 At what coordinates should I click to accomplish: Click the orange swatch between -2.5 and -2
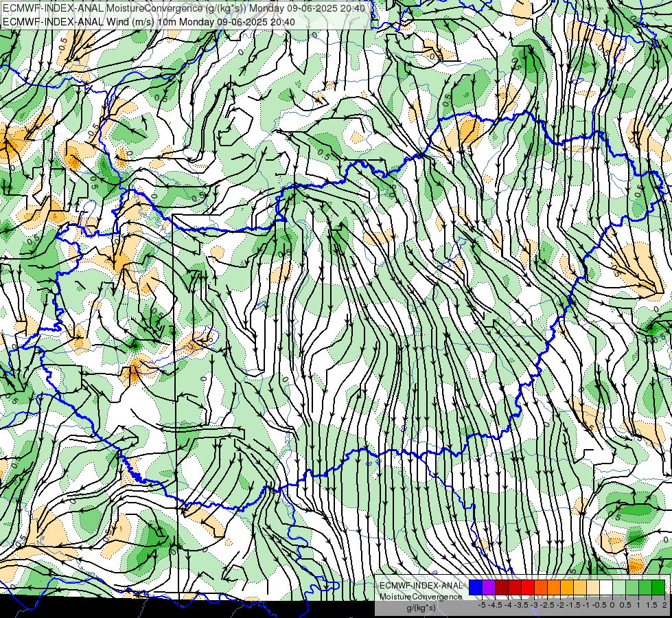pos(554,587)
